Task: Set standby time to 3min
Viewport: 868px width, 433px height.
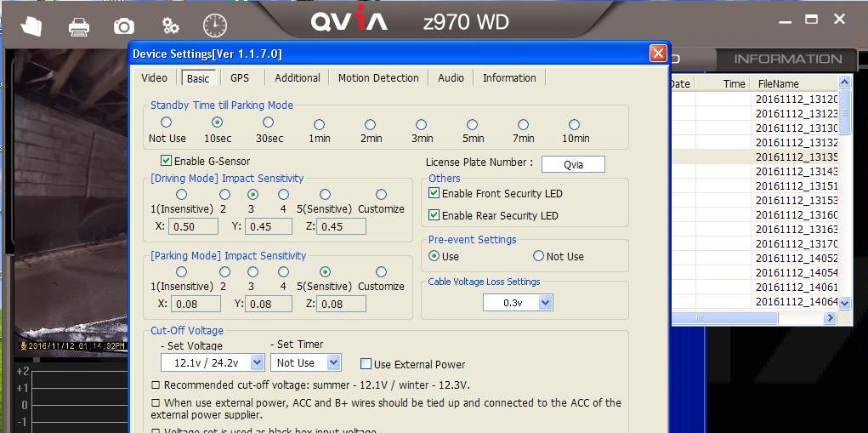Action: coord(422,124)
